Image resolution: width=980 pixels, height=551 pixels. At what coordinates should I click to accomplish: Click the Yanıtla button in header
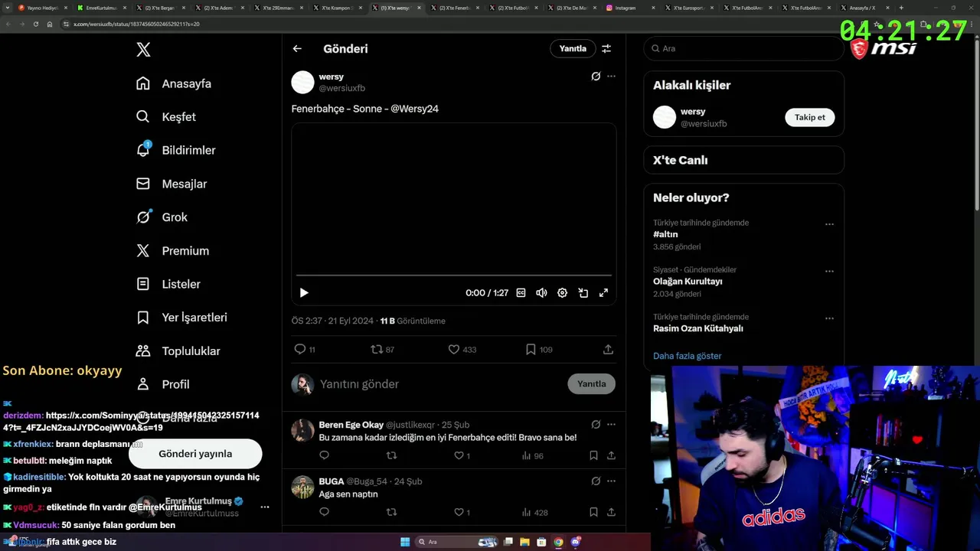point(573,48)
